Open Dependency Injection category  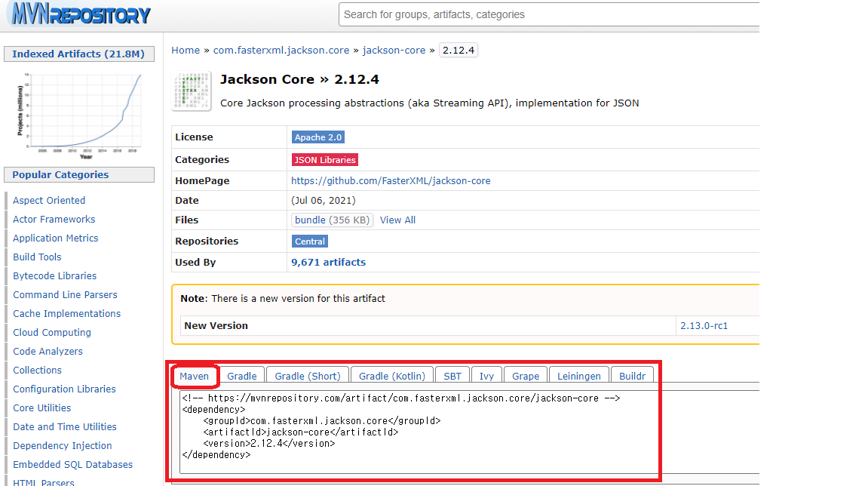click(x=63, y=445)
